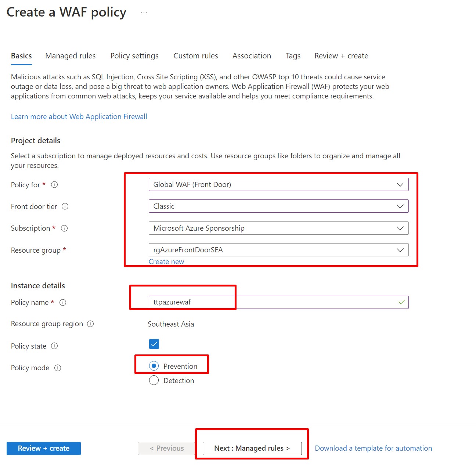Click the Subscription info icon

coord(64,228)
